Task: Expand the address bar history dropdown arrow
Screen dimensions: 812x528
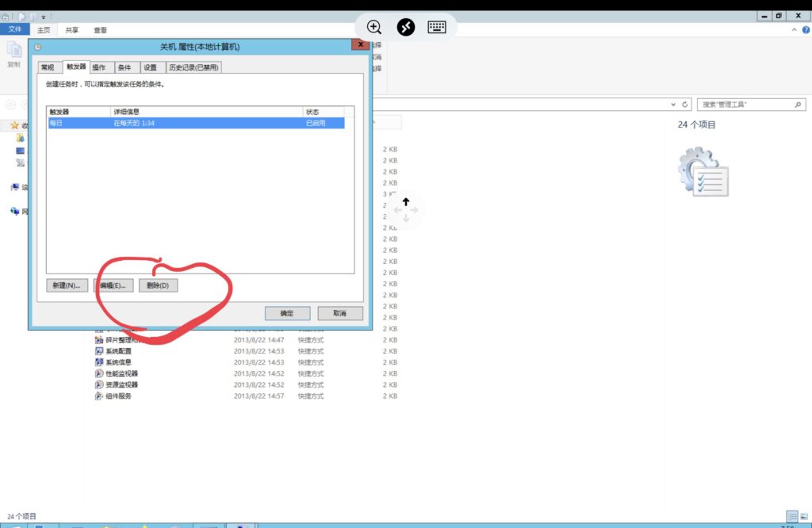Action: 674,105
